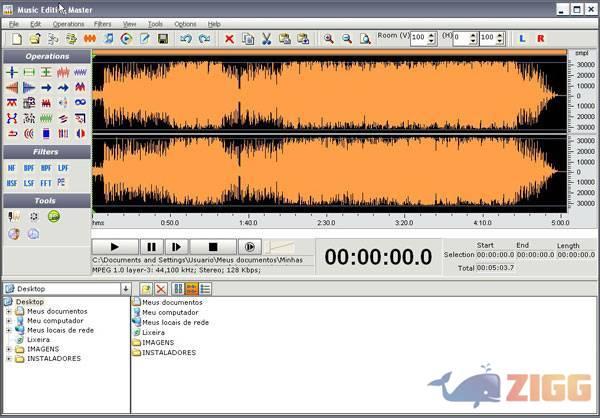Image resolution: width=600 pixels, height=418 pixels.
Task: Increase the Room (V) spinner value
Action: pos(432,35)
